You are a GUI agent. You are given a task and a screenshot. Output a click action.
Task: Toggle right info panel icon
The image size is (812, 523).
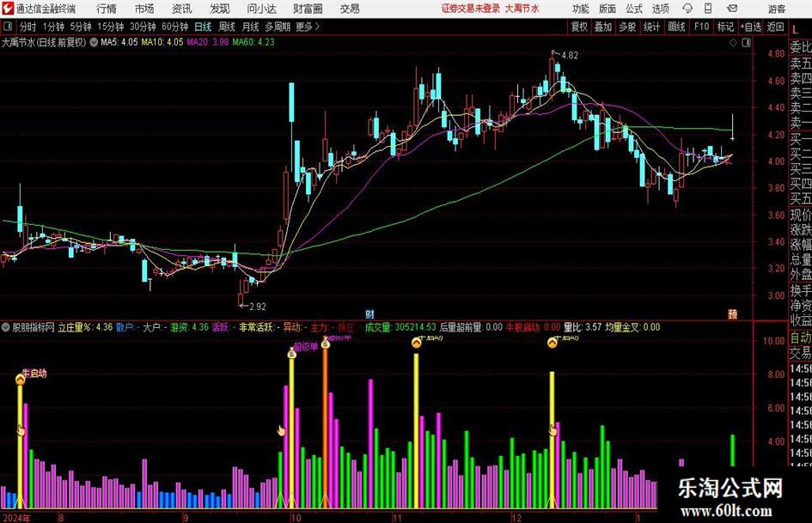click(746, 43)
